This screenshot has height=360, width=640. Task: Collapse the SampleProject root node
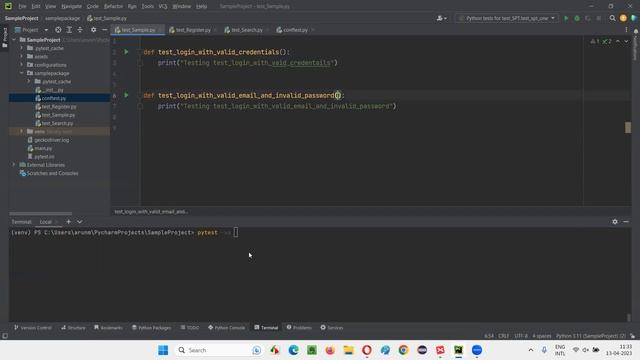tap(14, 40)
